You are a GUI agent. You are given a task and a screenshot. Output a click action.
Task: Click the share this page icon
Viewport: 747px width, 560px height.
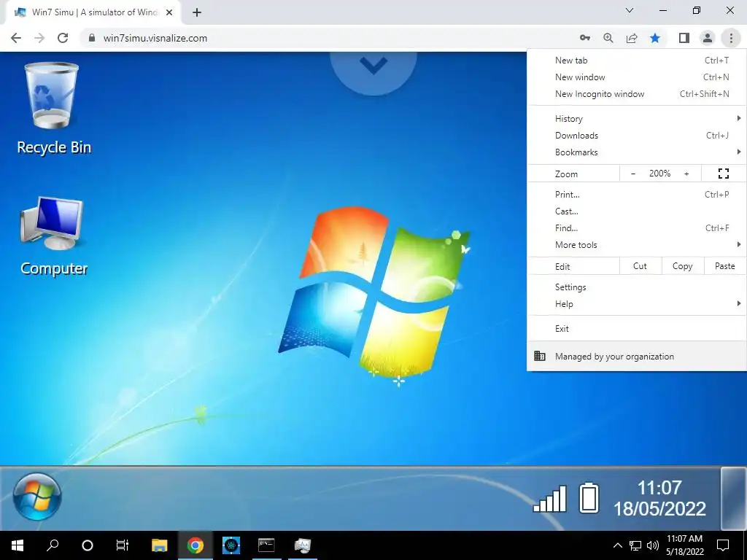click(x=632, y=38)
